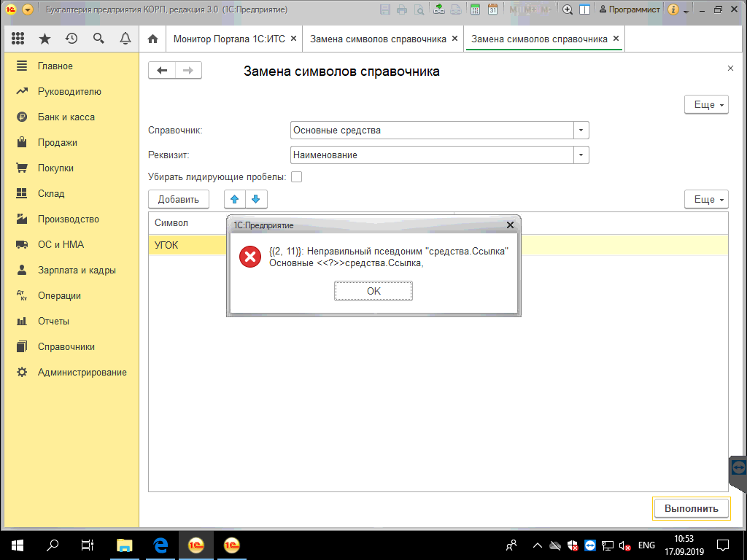Go to the Home page icon
Screen dimensions: 747x560
[x=152, y=39]
